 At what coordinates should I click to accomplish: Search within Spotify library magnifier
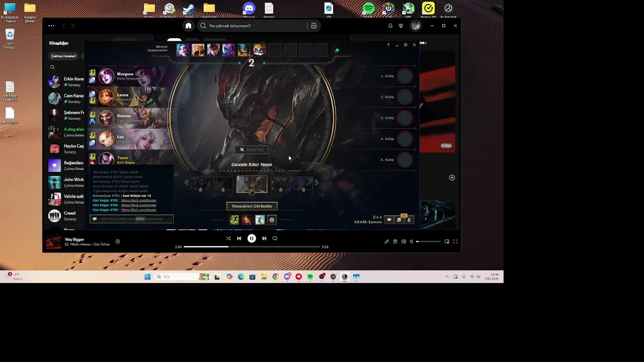tap(52, 67)
